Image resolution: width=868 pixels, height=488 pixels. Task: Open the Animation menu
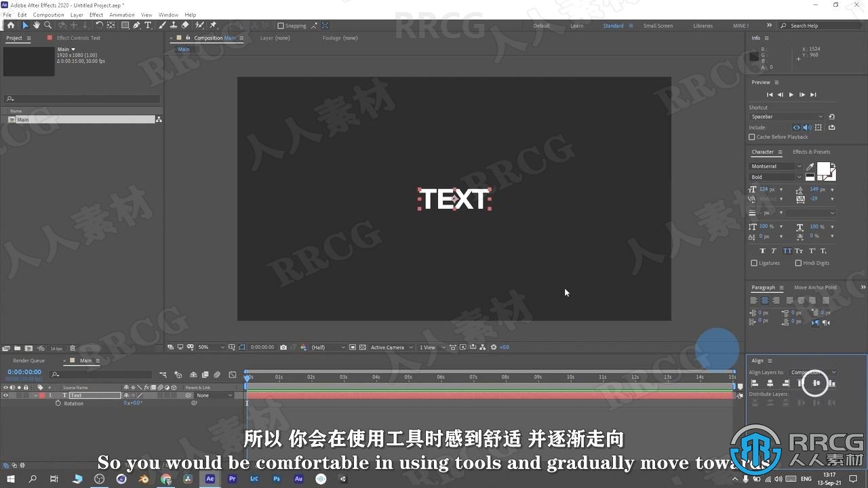[x=122, y=14]
